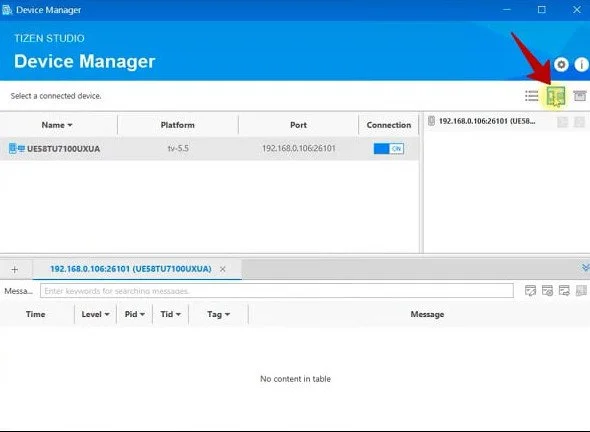Image resolution: width=590 pixels, height=432 pixels.
Task: Open the Remote Device Manager icon
Action: 556,96
